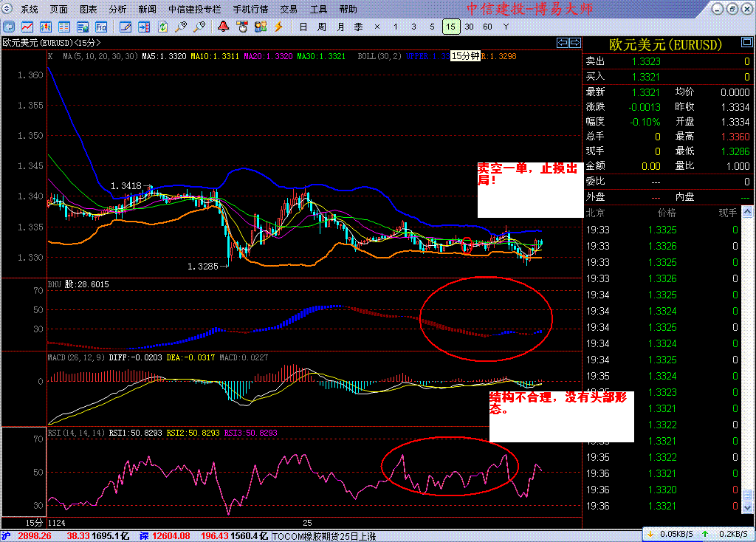
Task: Open the red alarm bell icon
Action: (223, 27)
